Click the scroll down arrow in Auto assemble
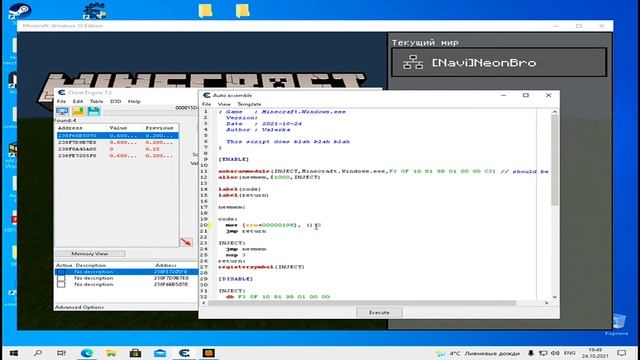This screenshot has width=640, height=360. click(555, 297)
